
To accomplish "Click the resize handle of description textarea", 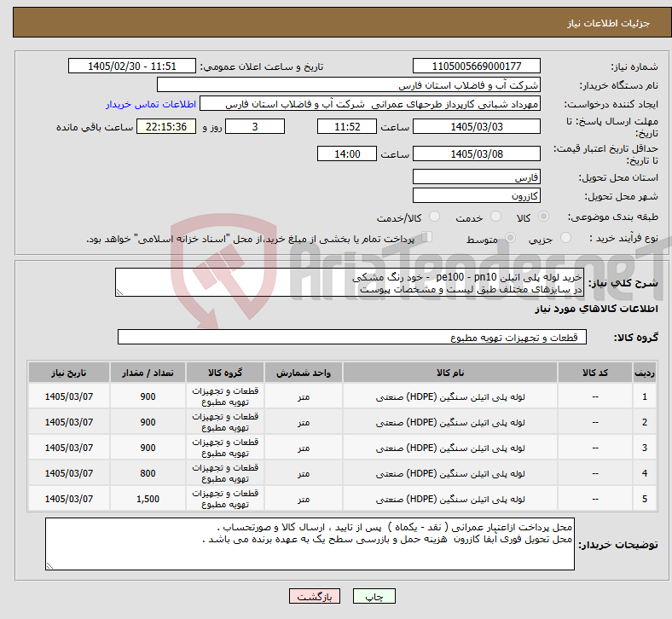I will tap(119, 292).
